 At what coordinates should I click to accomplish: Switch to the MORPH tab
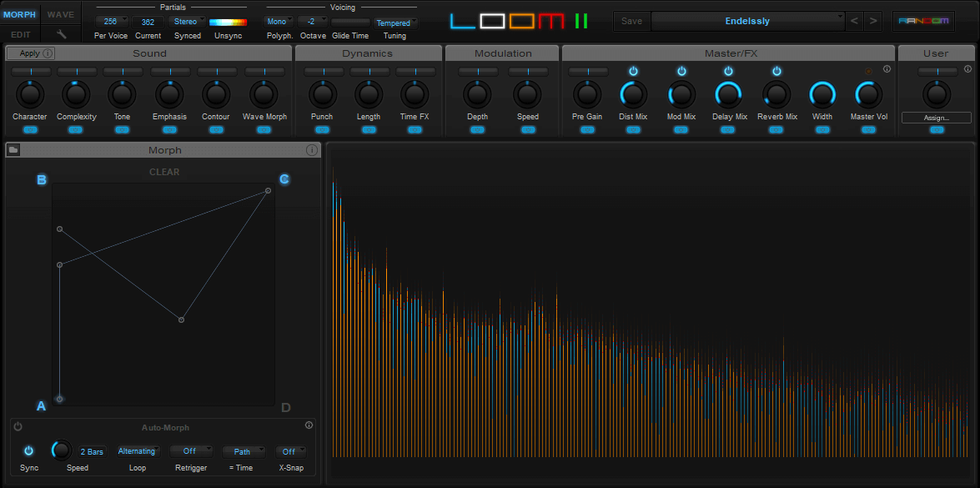21,14
